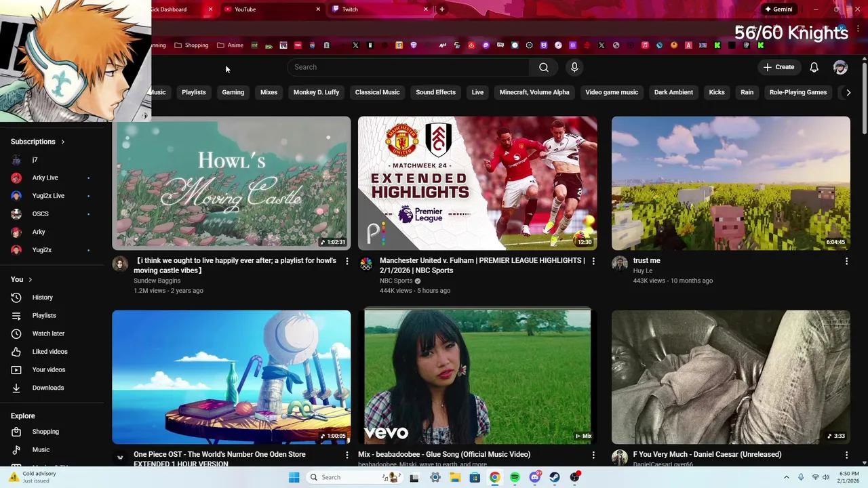Open the account avatar menu
Screen dimensions: 868x488
[840, 67]
